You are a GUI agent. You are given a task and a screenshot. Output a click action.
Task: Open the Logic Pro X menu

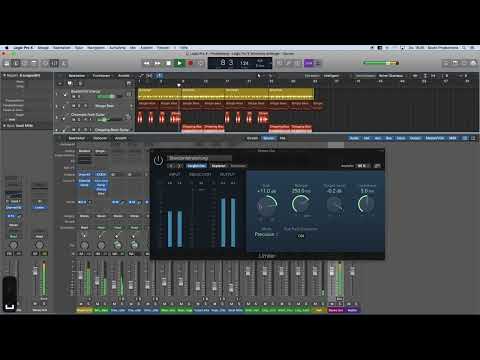[x=23, y=48]
